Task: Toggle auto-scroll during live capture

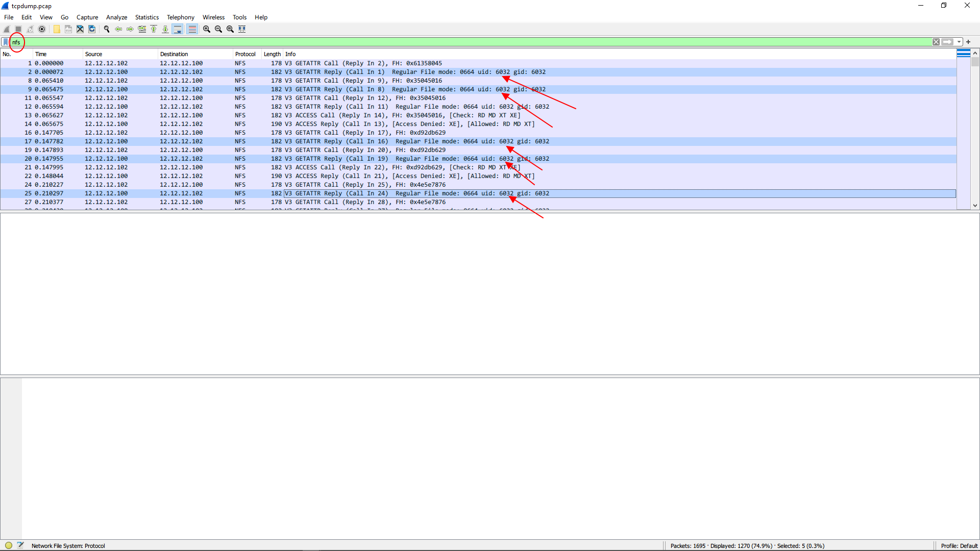Action: (x=178, y=29)
